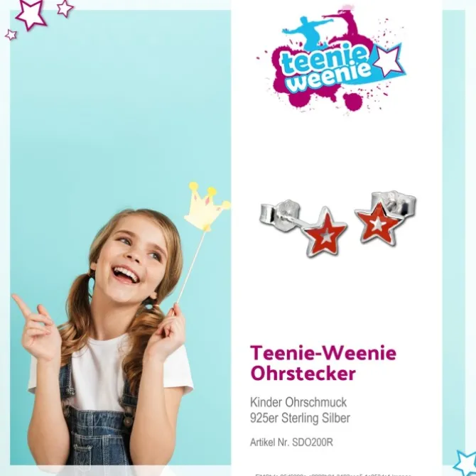476x476 pixels.
Task: Click the '925er Sterling Silber' text
Action: 300,418
